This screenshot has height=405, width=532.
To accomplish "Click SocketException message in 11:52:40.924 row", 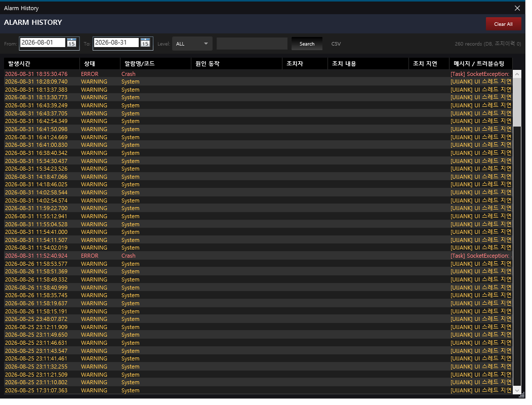I will coord(481,256).
